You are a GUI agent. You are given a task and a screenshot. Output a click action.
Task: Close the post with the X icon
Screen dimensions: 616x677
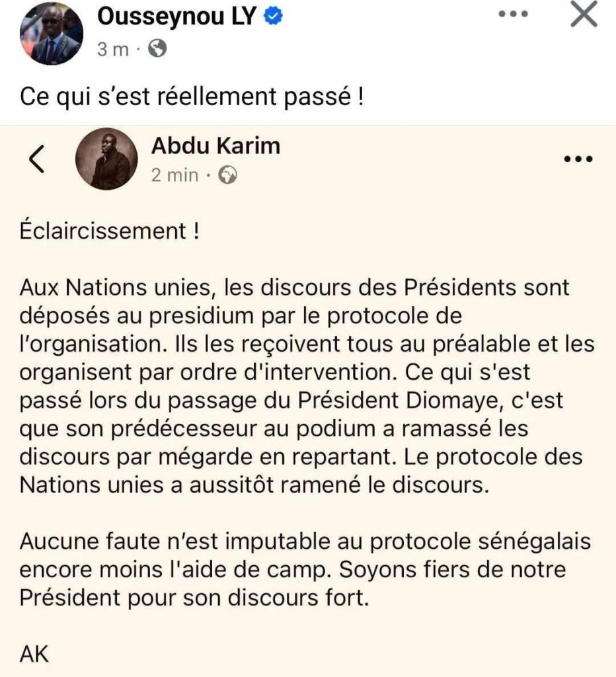583,16
